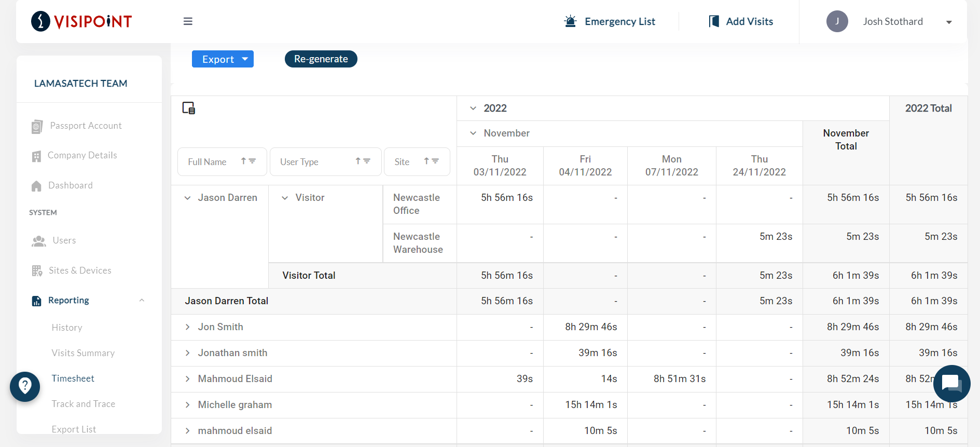
Task: Click the VisiPoint logo
Action: coord(81,21)
